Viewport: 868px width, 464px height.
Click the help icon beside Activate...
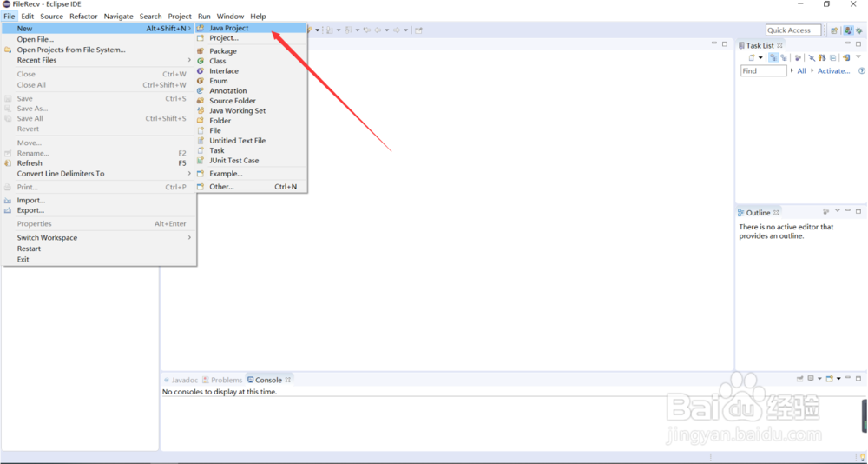click(x=861, y=71)
